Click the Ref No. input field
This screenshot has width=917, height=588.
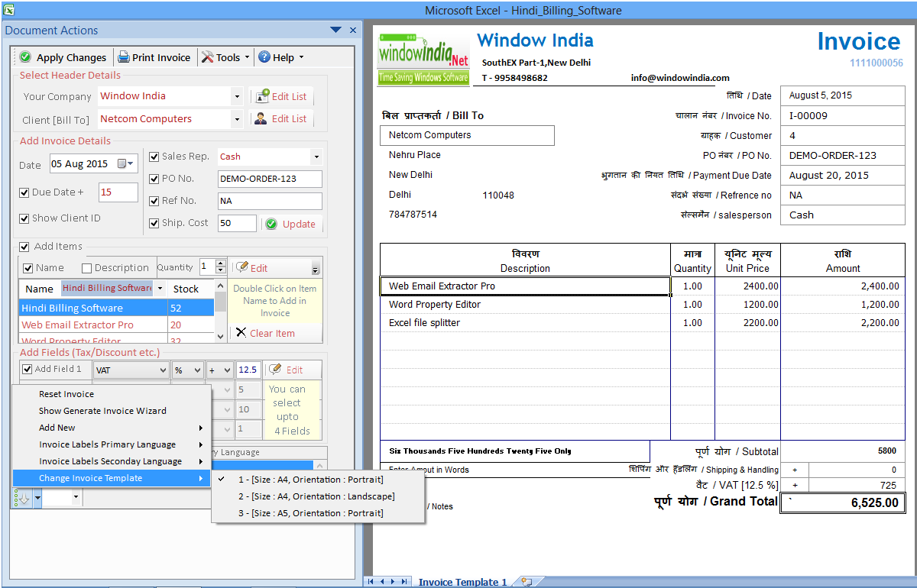point(270,201)
